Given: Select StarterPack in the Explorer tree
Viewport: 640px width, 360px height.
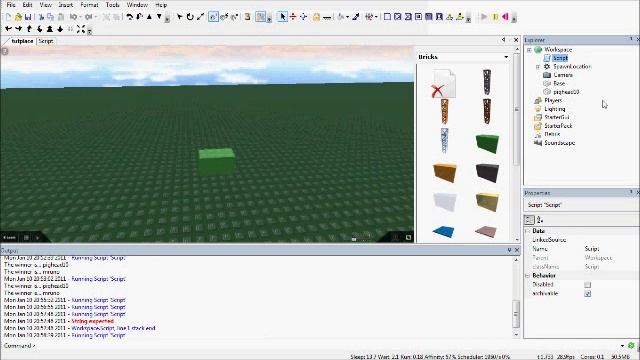Looking at the screenshot, I should click(x=558, y=126).
